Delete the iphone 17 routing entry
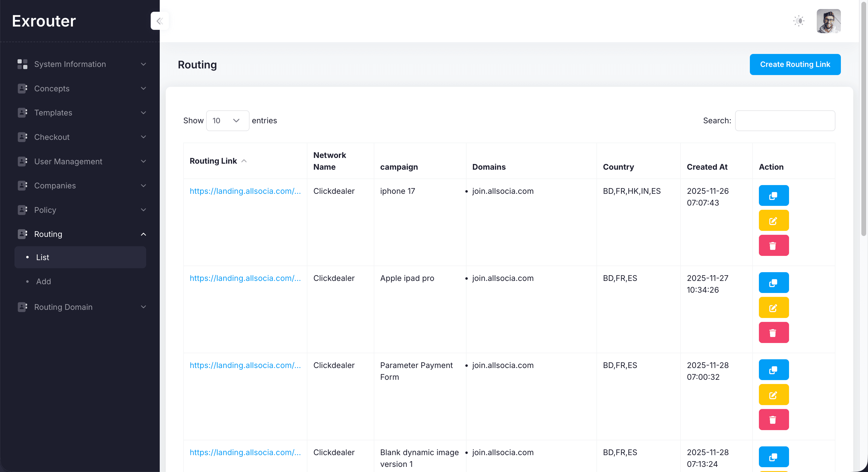This screenshot has width=868, height=472. pyautogui.click(x=774, y=245)
